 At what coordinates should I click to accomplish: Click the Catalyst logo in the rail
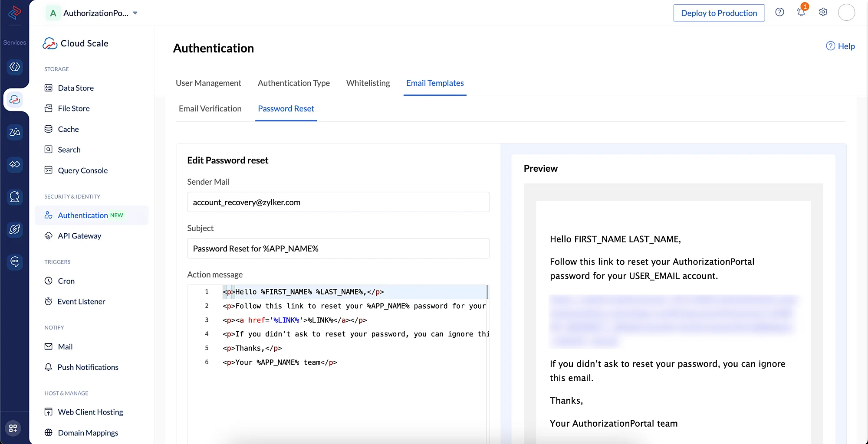[x=15, y=13]
